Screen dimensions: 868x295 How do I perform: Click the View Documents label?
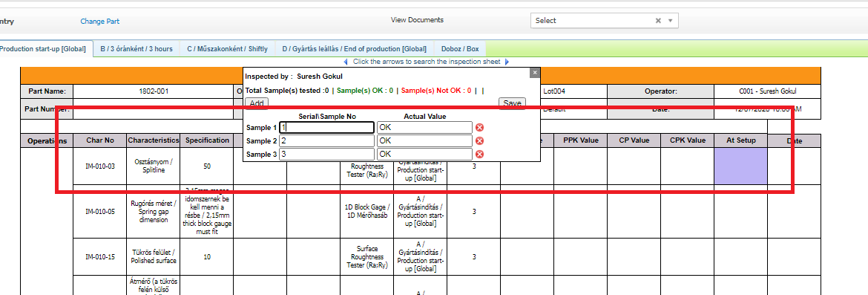pos(417,20)
